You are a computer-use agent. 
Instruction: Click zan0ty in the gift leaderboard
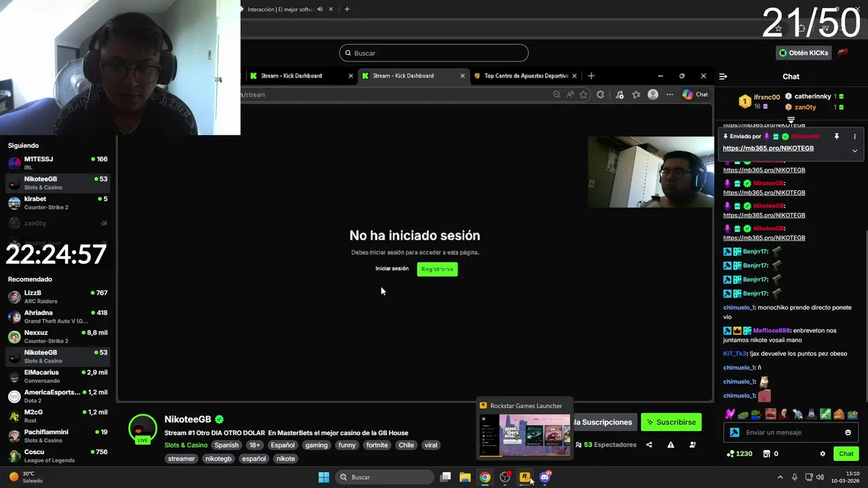tap(805, 107)
